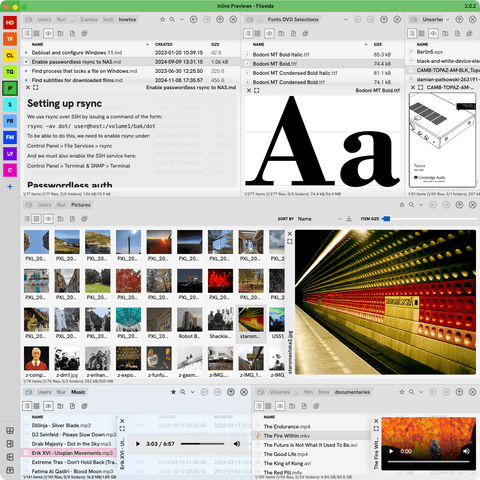Sort howtos files by Created column

164,44
